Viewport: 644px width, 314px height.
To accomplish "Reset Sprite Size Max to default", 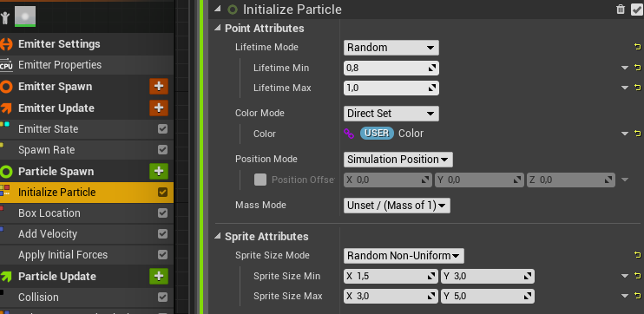I will (637, 296).
